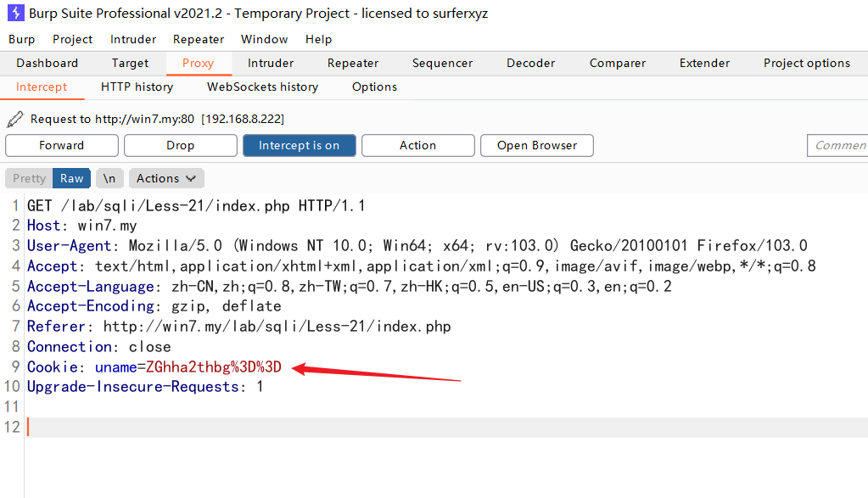
Task: Click the Burp Suite lightning logo icon
Action: (14, 13)
